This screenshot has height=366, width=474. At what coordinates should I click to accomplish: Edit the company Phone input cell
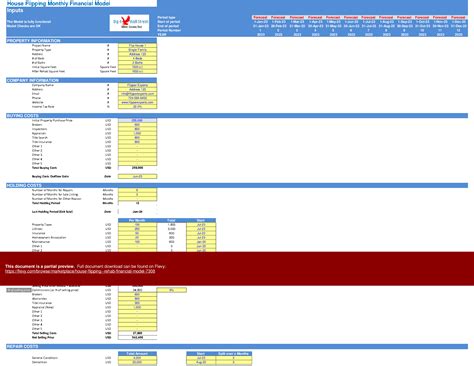click(137, 98)
